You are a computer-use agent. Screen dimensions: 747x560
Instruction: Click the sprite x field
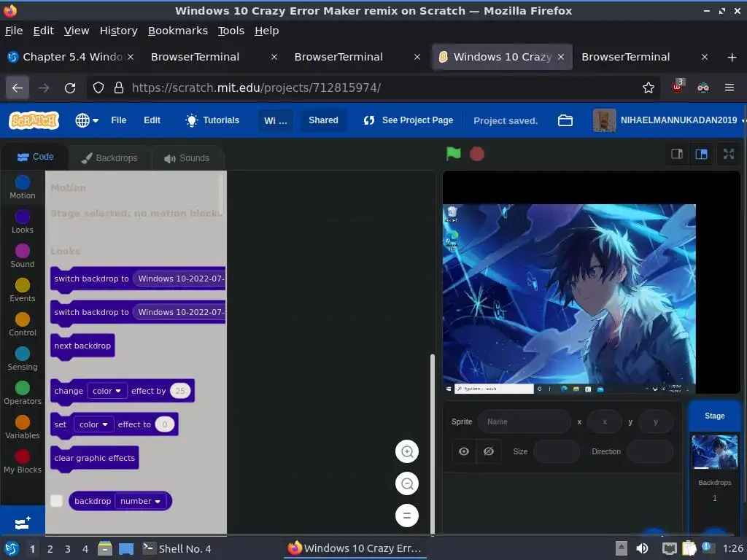605,421
